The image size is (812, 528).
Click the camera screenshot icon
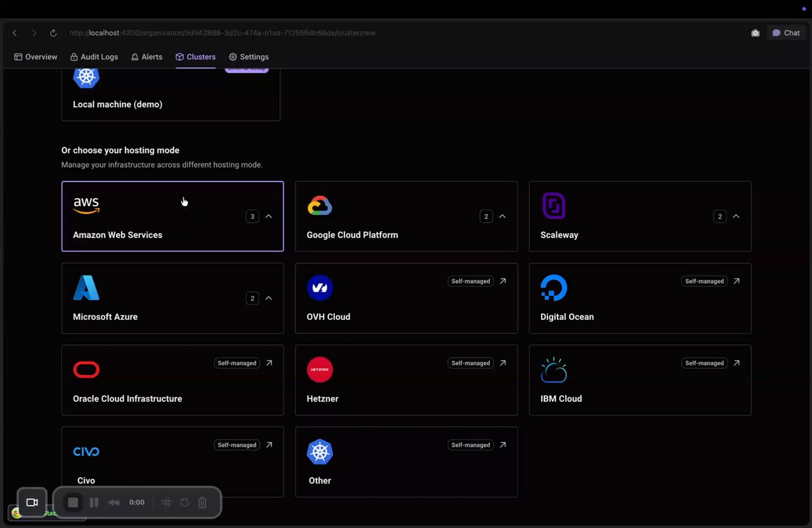tap(755, 33)
